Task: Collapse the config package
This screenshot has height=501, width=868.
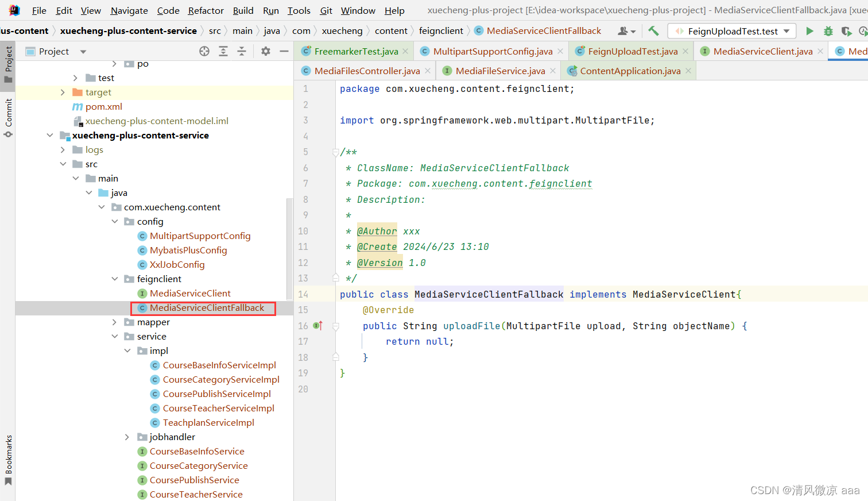Action: pyautogui.click(x=114, y=221)
